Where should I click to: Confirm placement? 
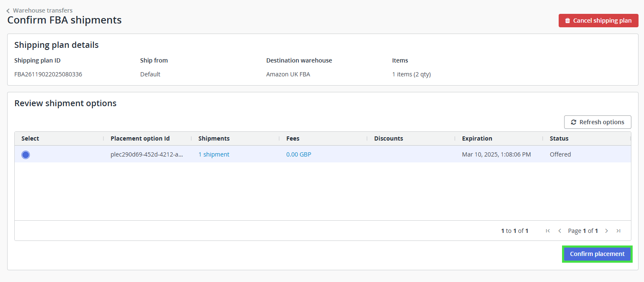tap(597, 254)
